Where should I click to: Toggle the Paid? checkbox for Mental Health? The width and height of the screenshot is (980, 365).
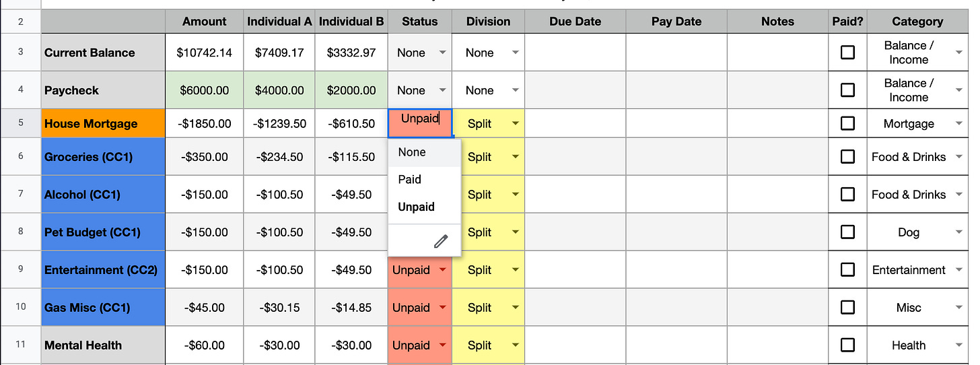[x=847, y=345]
